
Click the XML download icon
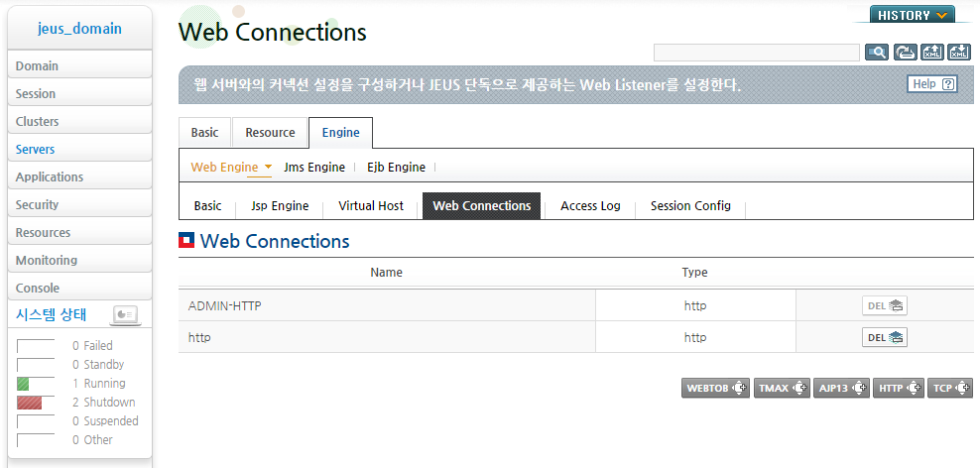coord(959,53)
